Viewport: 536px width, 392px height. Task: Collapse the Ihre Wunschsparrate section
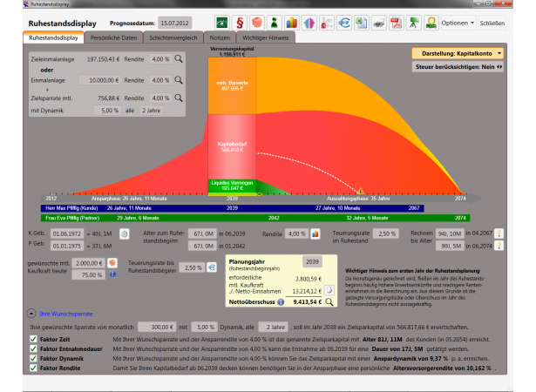(x=31, y=313)
